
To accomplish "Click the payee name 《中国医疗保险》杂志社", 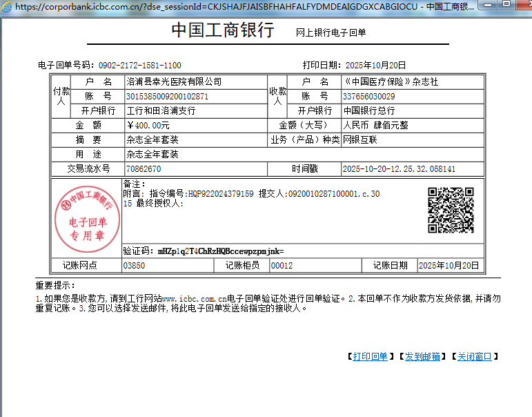I will [391, 81].
